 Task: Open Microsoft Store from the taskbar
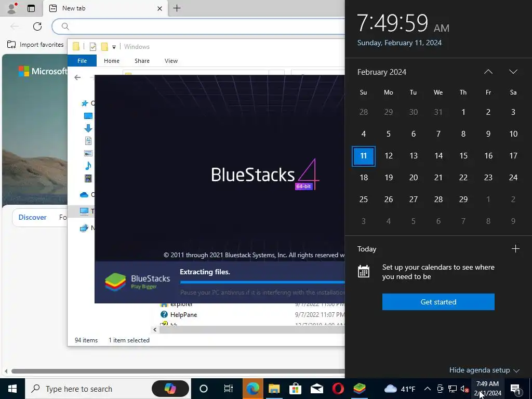pyautogui.click(x=296, y=389)
